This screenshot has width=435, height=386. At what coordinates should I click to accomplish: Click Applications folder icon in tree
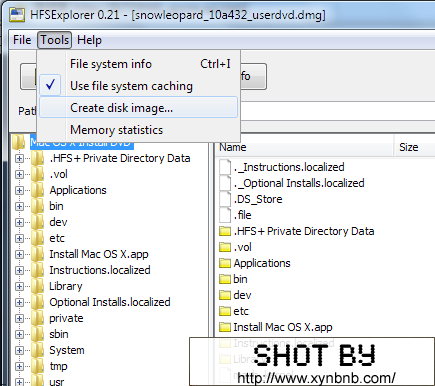(x=38, y=190)
